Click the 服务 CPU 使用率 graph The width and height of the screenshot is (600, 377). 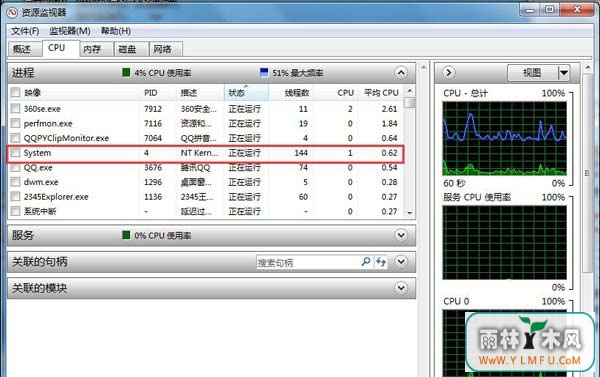(x=504, y=243)
